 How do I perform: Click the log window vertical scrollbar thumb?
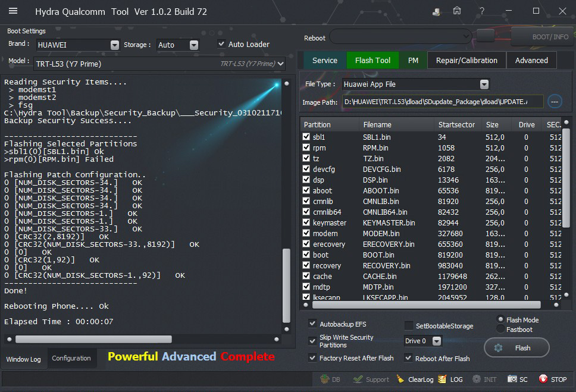pyautogui.click(x=286, y=286)
